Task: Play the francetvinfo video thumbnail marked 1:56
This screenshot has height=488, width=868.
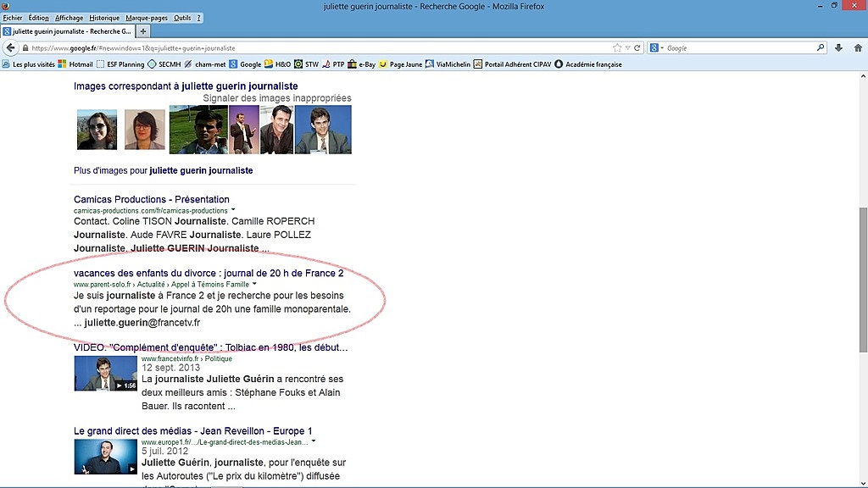Action: pyautogui.click(x=105, y=374)
